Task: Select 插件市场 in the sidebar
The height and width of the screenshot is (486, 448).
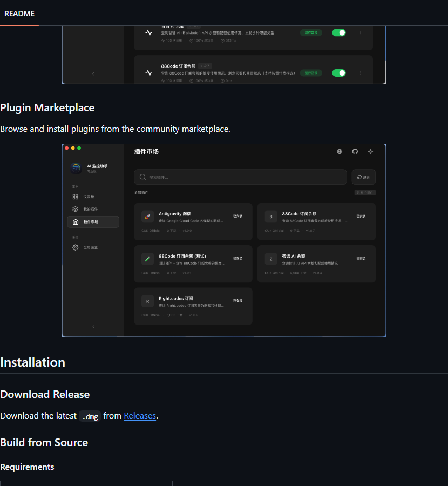Action: [93, 222]
